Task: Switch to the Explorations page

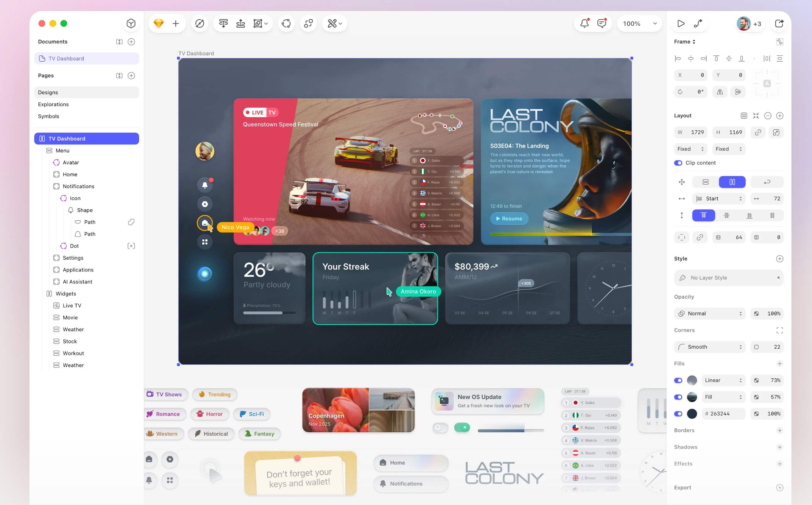Action: pyautogui.click(x=53, y=104)
